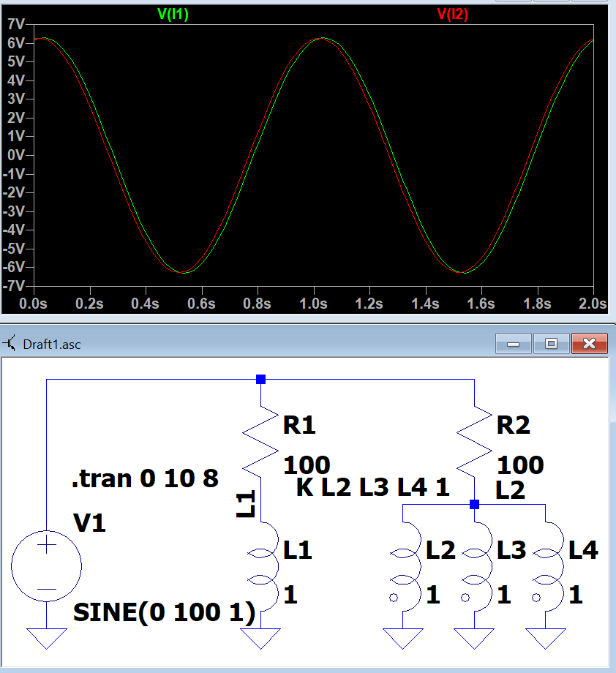
Task: Click the inductance value 1 of L4
Action: (x=576, y=595)
